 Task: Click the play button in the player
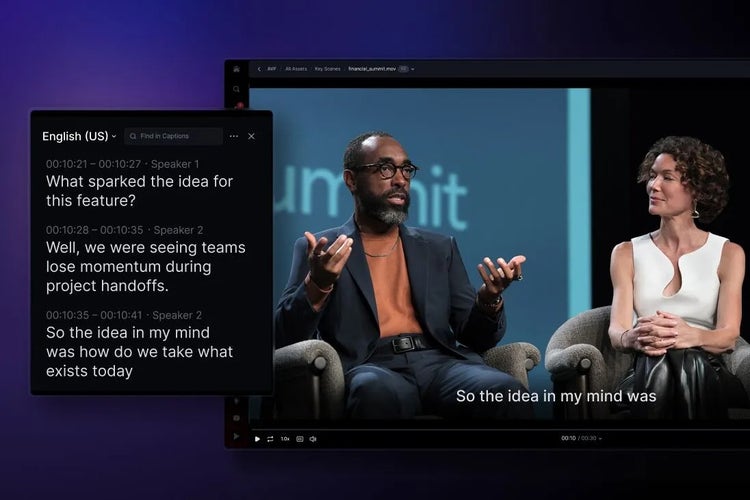click(257, 438)
